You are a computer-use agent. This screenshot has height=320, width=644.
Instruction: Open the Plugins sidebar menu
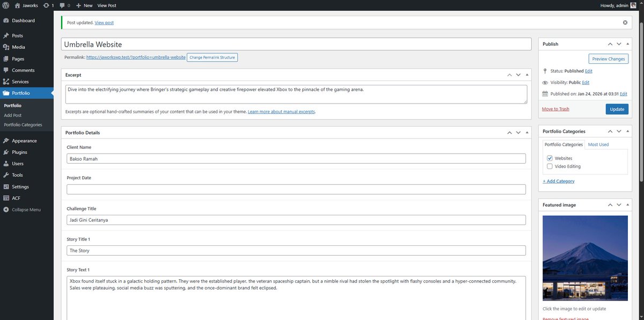pyautogui.click(x=27, y=152)
